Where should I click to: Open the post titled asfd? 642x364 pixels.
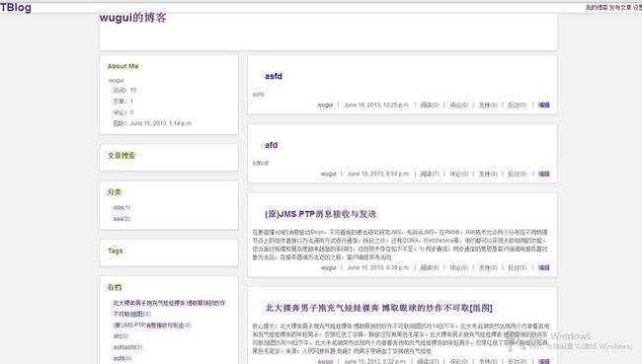[x=274, y=76]
